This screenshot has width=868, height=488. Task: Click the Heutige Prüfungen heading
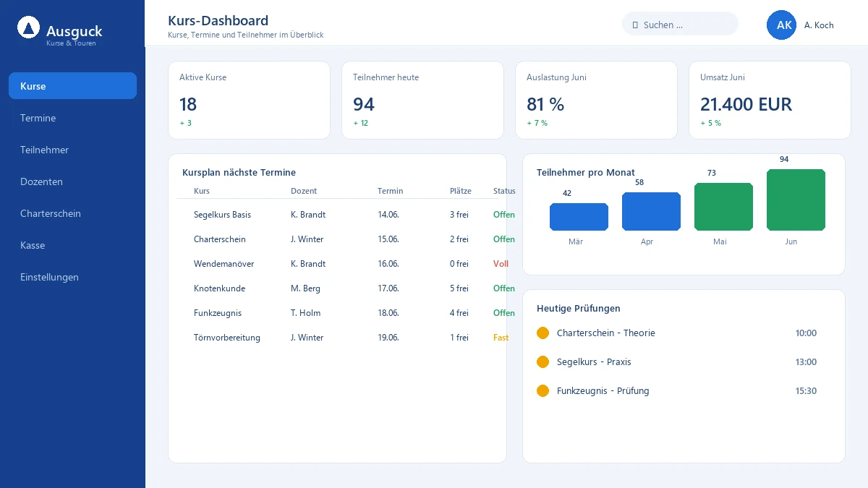pyautogui.click(x=579, y=309)
